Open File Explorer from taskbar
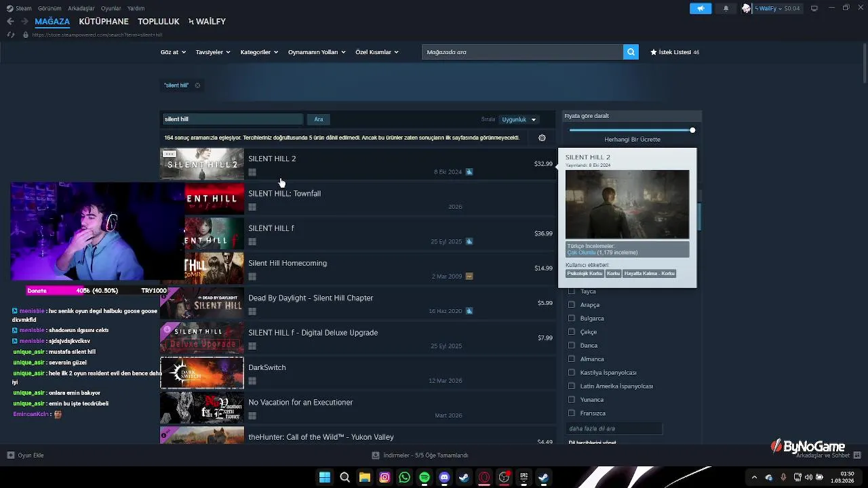Screen dimensions: 868x488 tap(365, 478)
